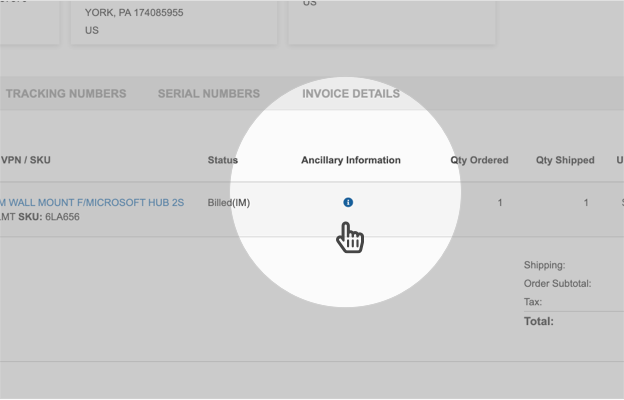Image resolution: width=624 pixels, height=400 pixels.
Task: Open the Serial Numbers tab
Action: (x=208, y=94)
